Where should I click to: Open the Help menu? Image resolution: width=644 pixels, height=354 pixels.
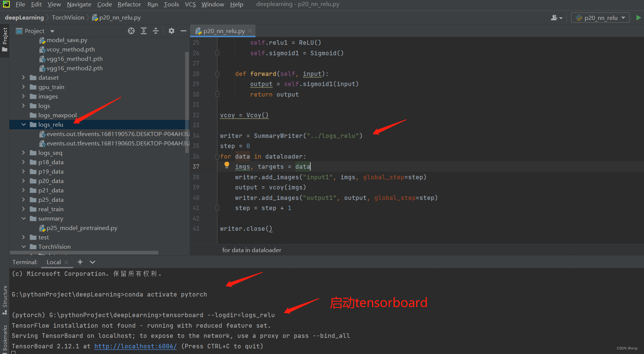click(237, 4)
